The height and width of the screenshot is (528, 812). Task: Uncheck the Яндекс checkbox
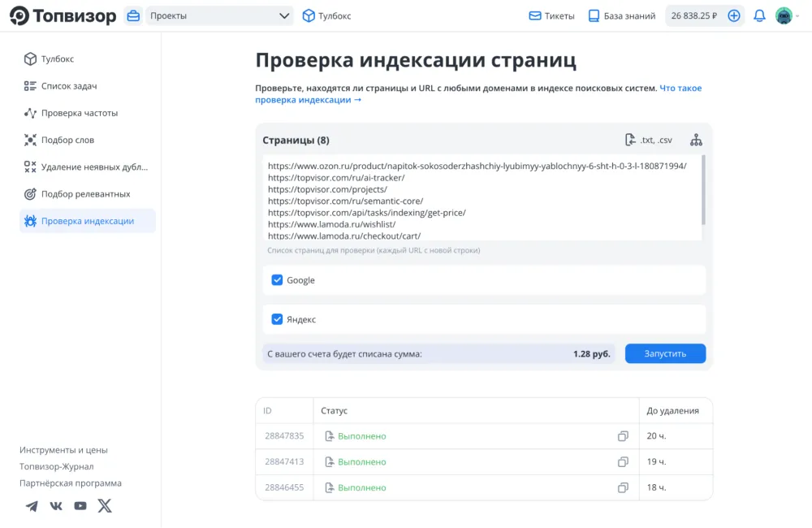277,319
